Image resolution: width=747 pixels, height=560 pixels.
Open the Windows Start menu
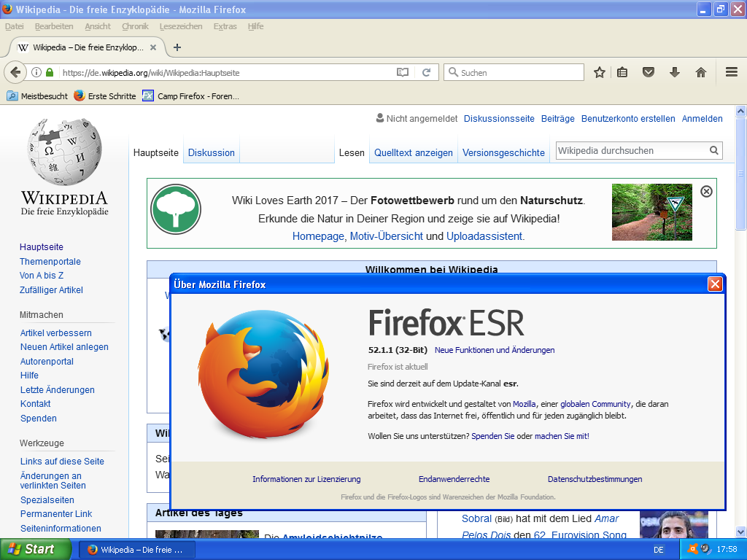pyautogui.click(x=35, y=549)
